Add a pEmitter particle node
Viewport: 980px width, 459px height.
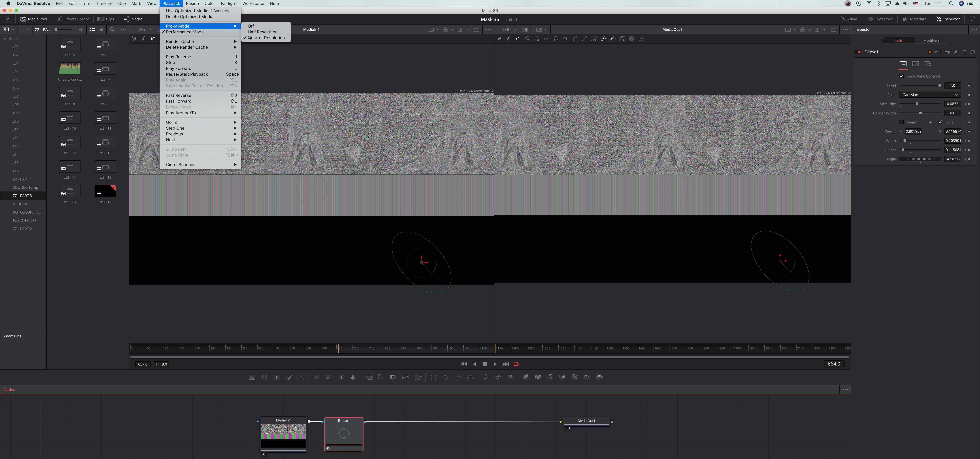486,377
